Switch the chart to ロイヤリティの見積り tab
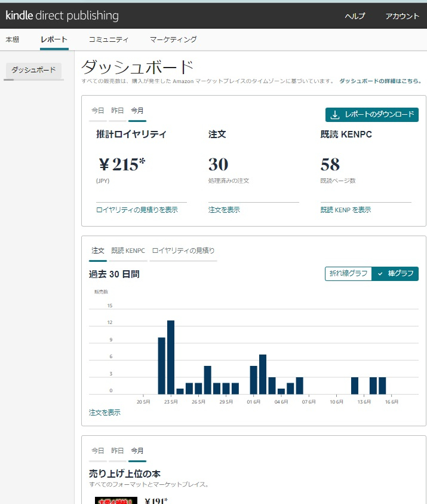The width and height of the screenshot is (427, 504). (183, 251)
